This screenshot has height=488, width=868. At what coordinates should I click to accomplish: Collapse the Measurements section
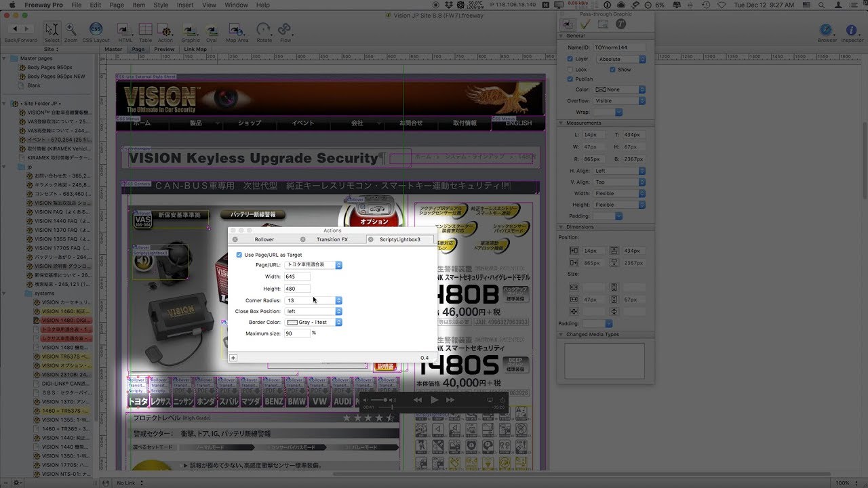click(x=561, y=123)
